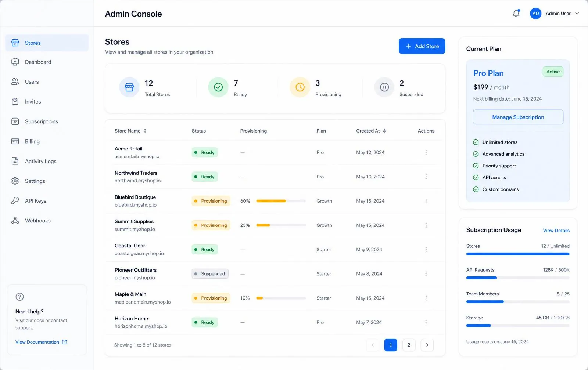Screen dimensions: 588x370
Task: Expand the Admin User account menu chevron
Action: (577, 14)
